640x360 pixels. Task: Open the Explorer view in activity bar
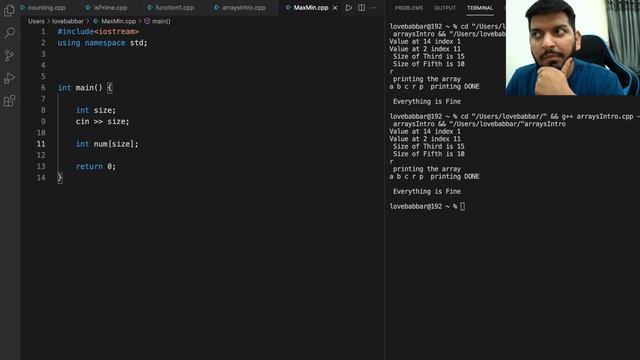click(9, 10)
